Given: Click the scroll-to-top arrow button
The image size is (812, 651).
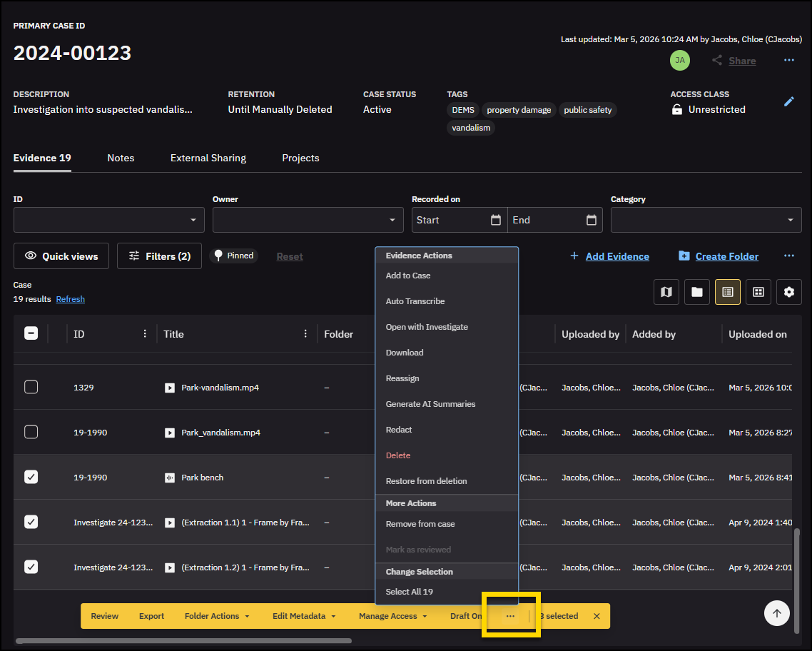Looking at the screenshot, I should tap(777, 612).
